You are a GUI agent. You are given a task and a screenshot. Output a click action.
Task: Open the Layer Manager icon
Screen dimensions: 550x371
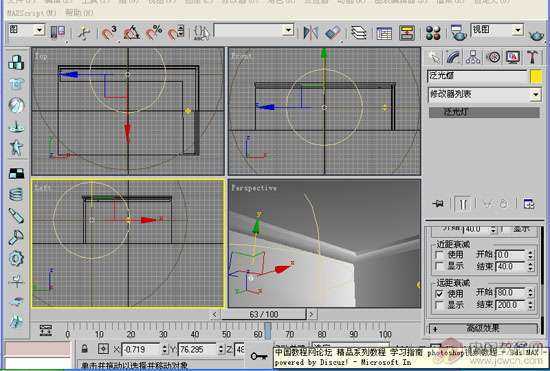click(358, 33)
